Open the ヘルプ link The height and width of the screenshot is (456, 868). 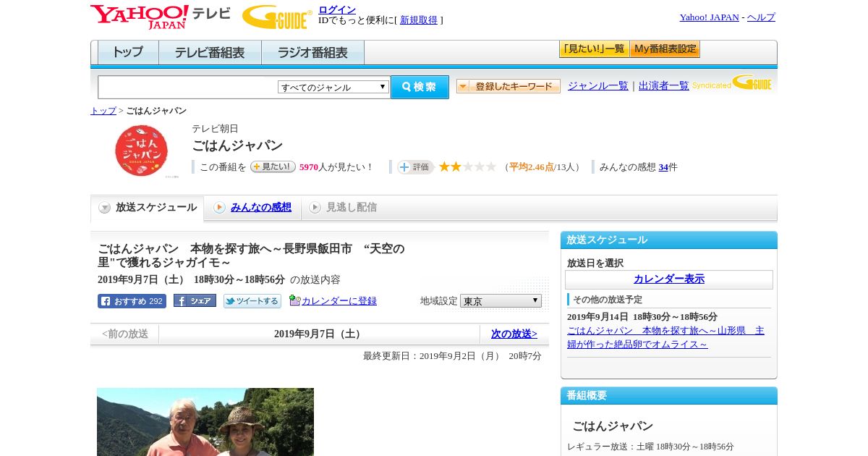pos(761,17)
